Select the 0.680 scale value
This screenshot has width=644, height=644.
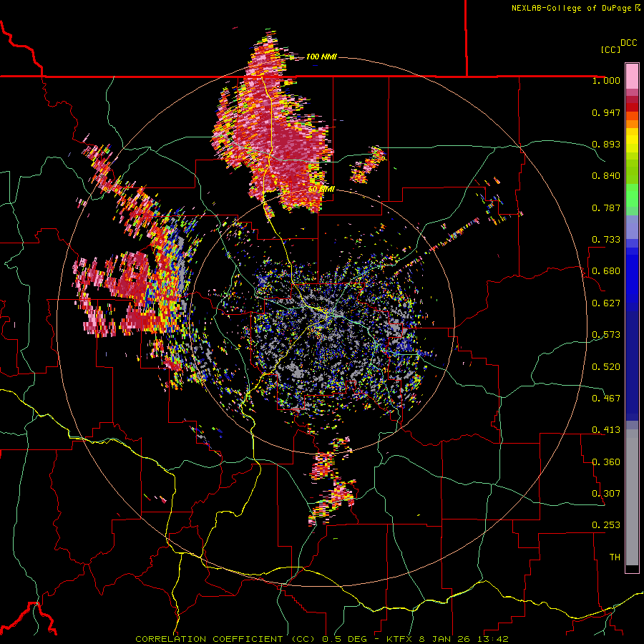pos(606,271)
